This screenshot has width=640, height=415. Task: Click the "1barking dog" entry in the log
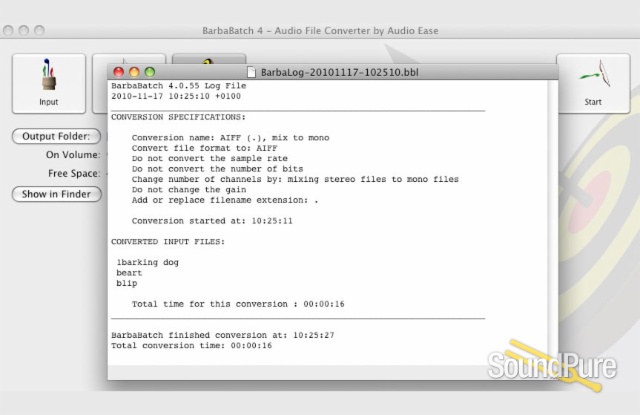coord(147,262)
